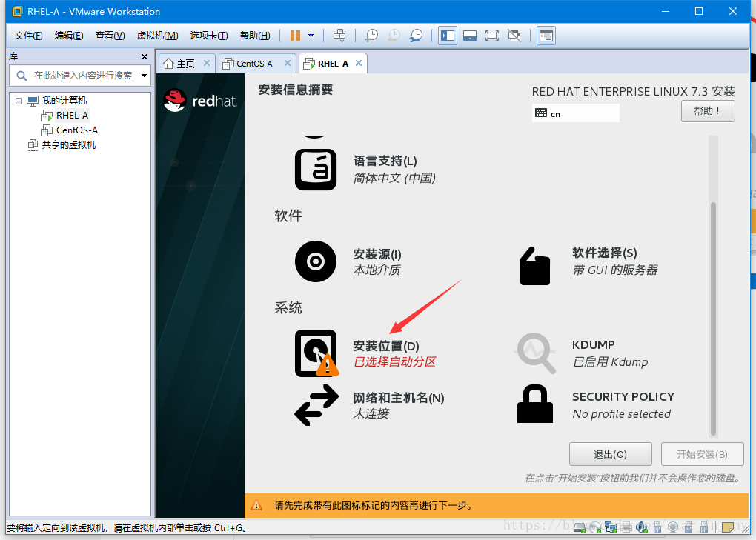Open the 编辑(E) menu
The height and width of the screenshot is (540, 756).
tap(68, 35)
